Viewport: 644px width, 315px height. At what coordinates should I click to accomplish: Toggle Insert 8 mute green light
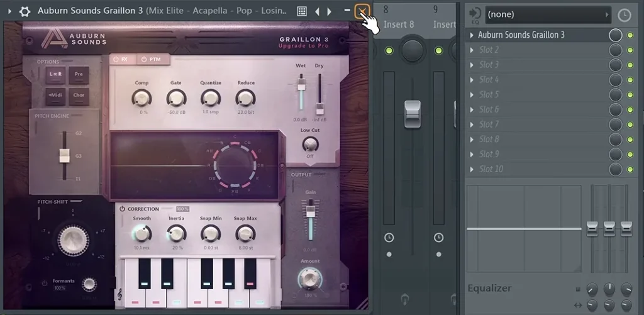click(389, 50)
